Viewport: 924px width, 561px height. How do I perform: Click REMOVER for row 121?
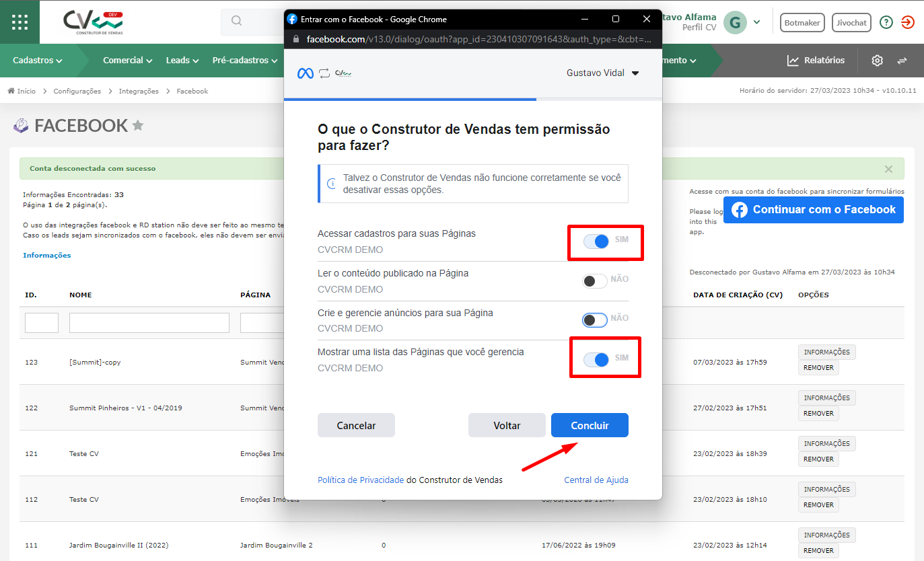(x=818, y=459)
